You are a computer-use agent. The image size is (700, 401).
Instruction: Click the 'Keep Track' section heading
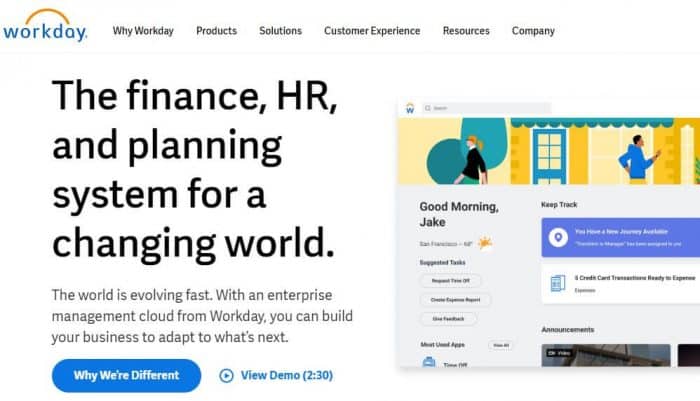pyautogui.click(x=559, y=205)
